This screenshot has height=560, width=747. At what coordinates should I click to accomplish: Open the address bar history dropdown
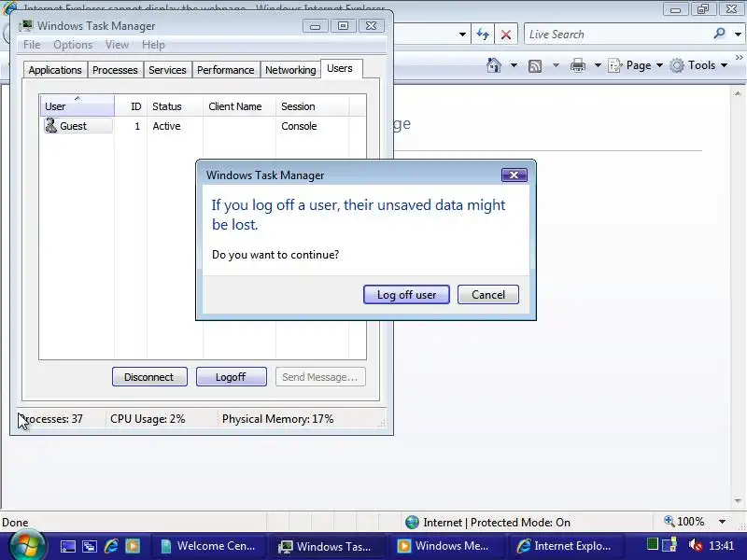point(462,35)
